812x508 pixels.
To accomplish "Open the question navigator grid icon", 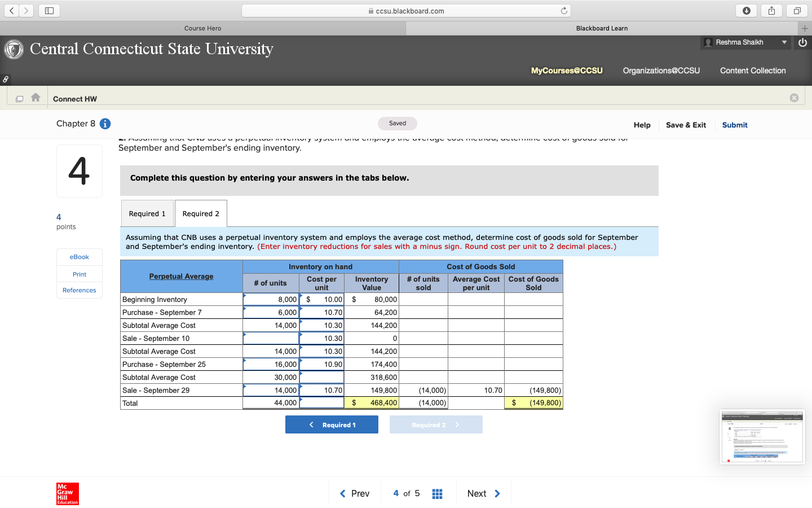I will 437,493.
